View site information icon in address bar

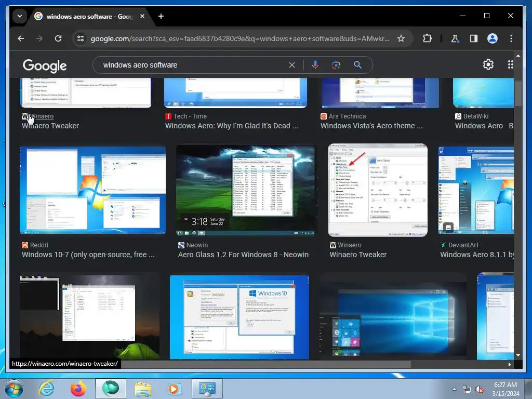[x=81, y=38]
